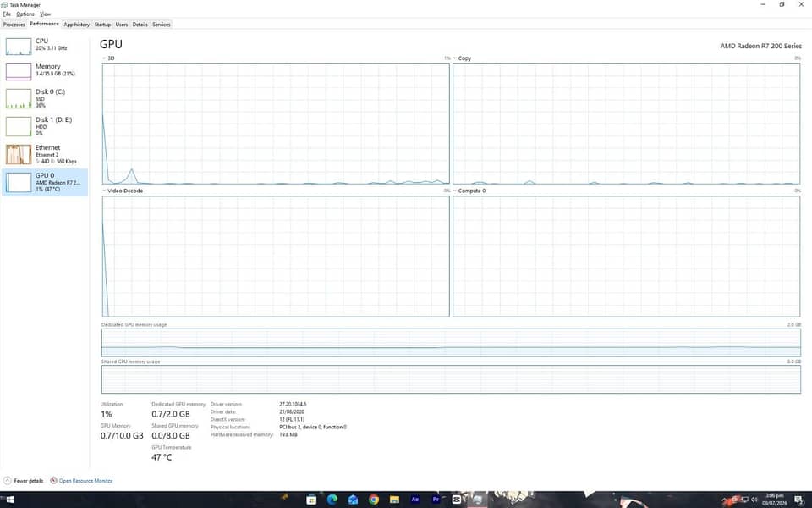The height and width of the screenshot is (508, 812).
Task: Open the Ethernet performance entry
Action: coord(45,154)
